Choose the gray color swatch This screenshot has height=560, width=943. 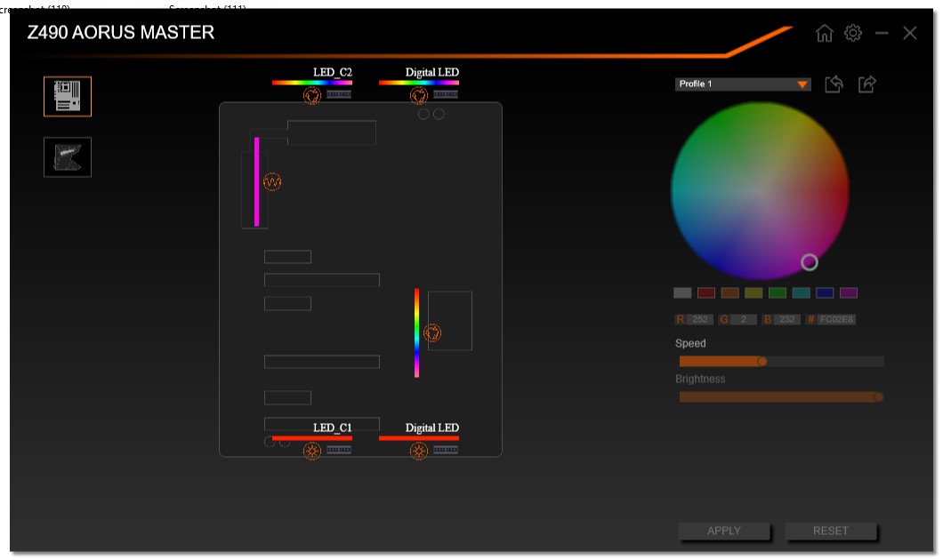pyautogui.click(x=682, y=292)
